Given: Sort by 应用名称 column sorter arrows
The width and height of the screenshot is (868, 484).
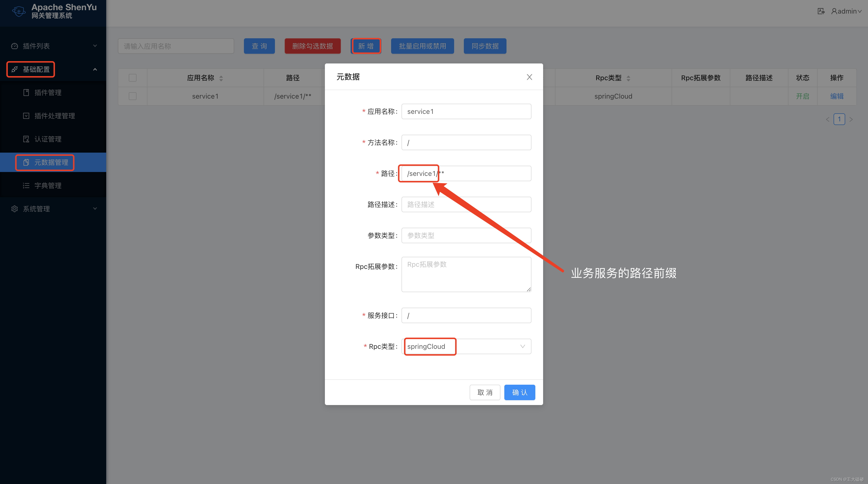Looking at the screenshot, I should (221, 78).
